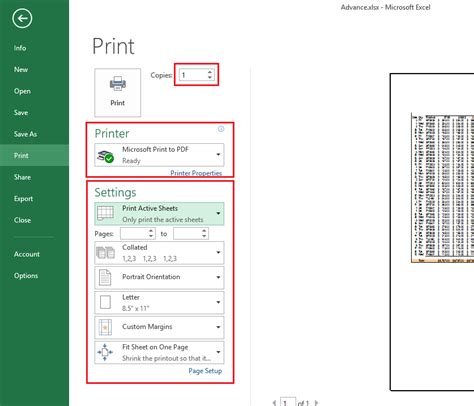Click the Letter paper size icon

105,302
